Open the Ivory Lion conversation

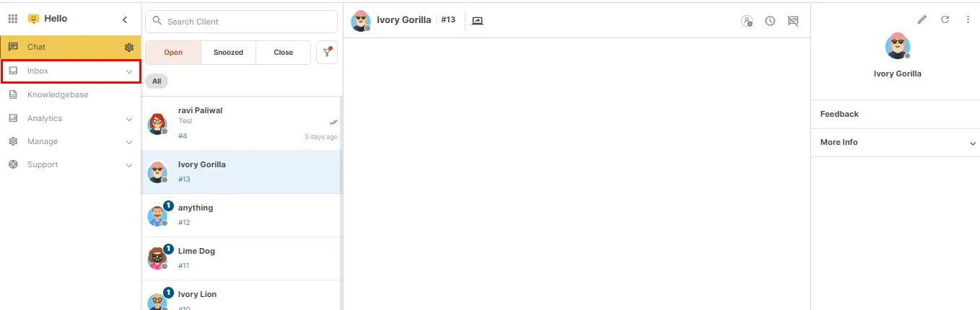pyautogui.click(x=240, y=296)
